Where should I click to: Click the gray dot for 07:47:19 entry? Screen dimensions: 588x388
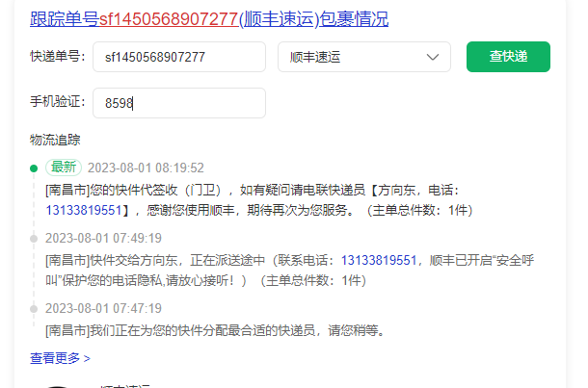point(34,309)
